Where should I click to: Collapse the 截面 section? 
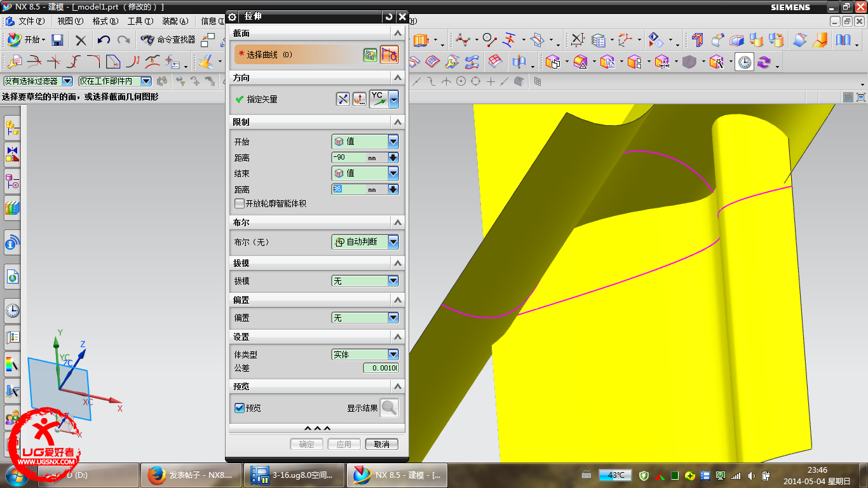pos(398,33)
